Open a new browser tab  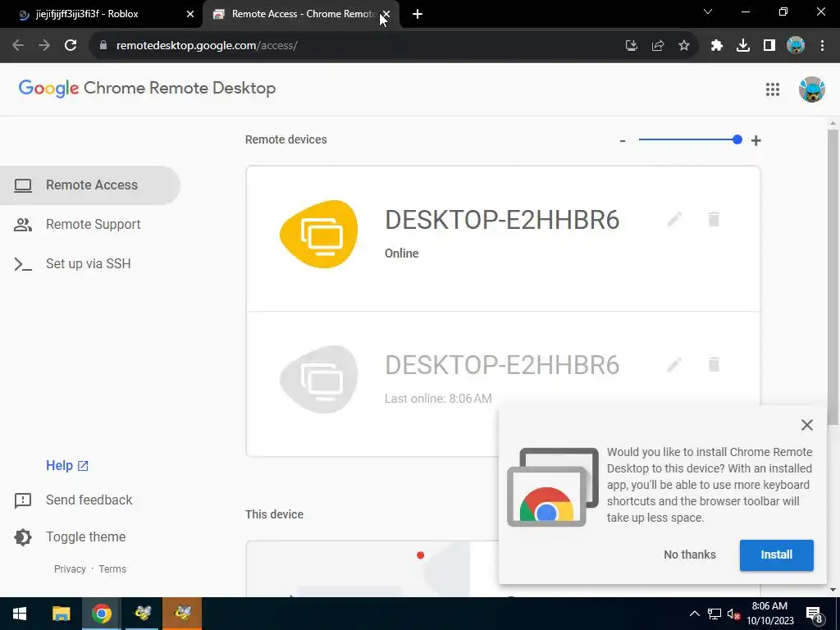coord(418,15)
